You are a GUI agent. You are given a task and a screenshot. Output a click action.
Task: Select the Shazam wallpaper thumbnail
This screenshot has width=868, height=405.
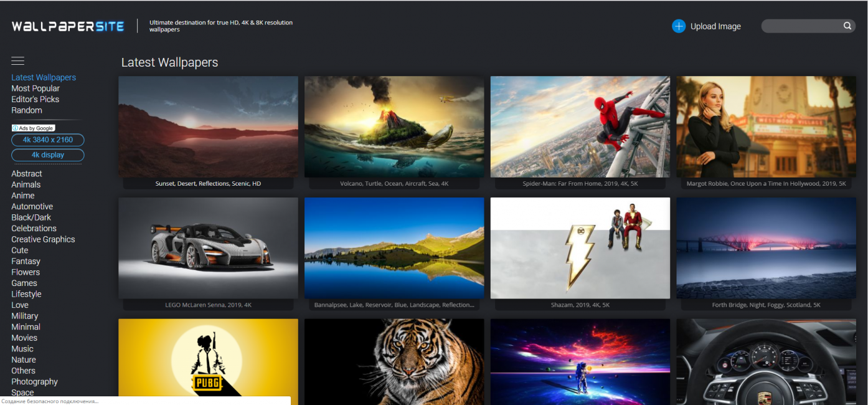(x=580, y=248)
